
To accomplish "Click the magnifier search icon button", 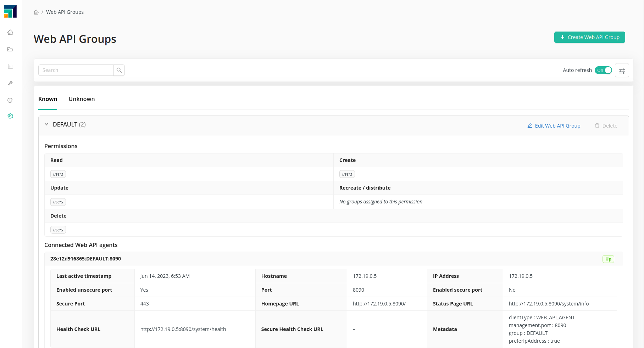I will (119, 70).
